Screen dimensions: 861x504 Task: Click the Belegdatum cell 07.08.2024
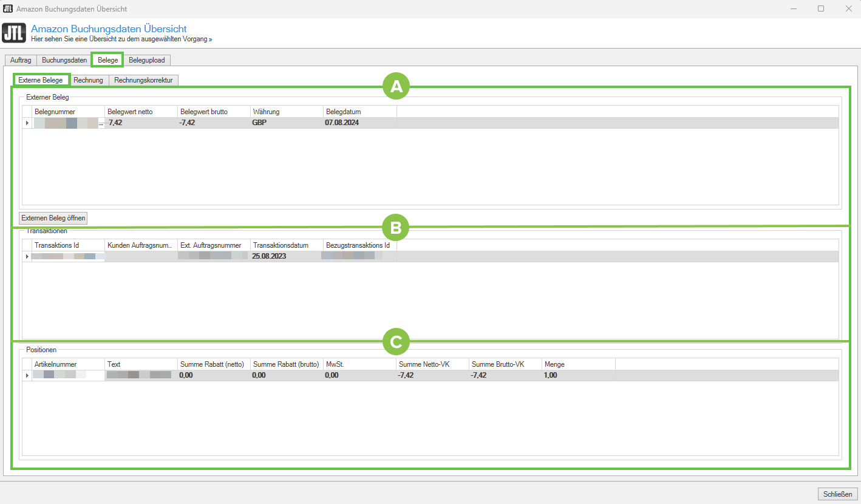pos(359,123)
